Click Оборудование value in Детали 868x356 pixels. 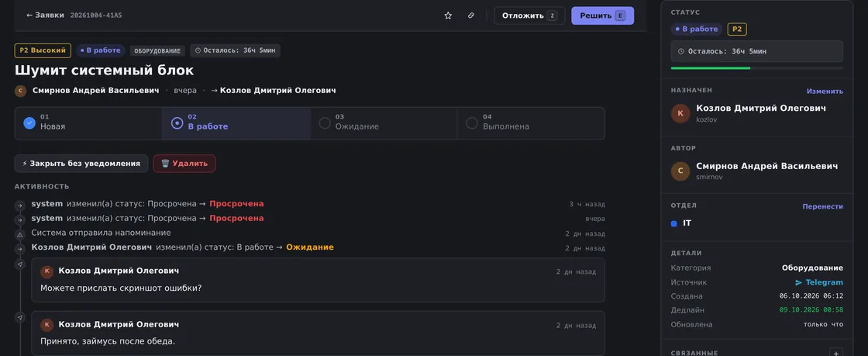(x=812, y=268)
